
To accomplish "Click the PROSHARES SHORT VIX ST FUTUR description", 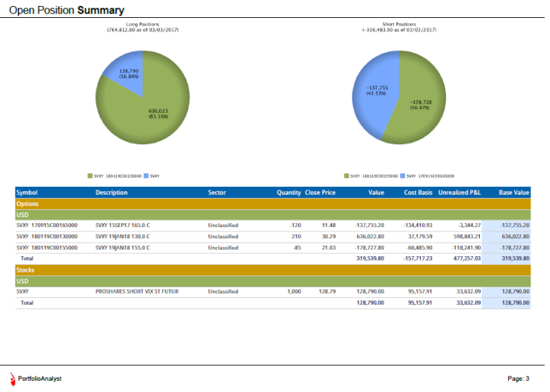I will point(137,292).
